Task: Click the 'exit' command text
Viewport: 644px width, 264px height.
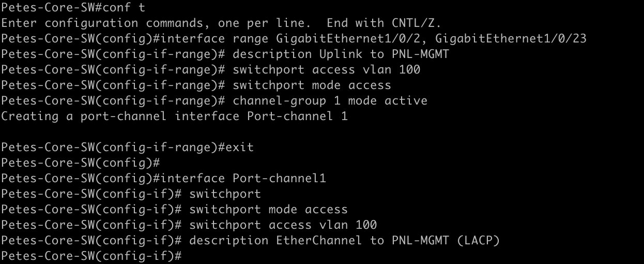Action: click(x=239, y=148)
